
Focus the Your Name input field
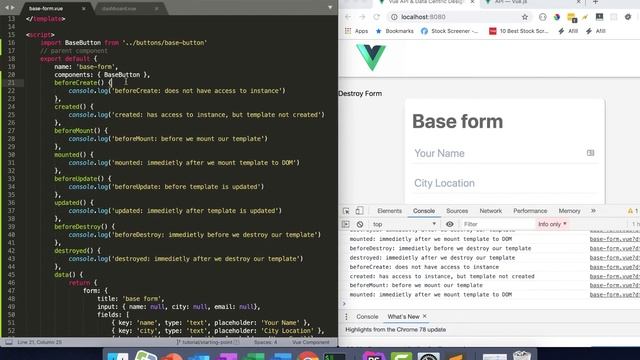tap(504, 153)
